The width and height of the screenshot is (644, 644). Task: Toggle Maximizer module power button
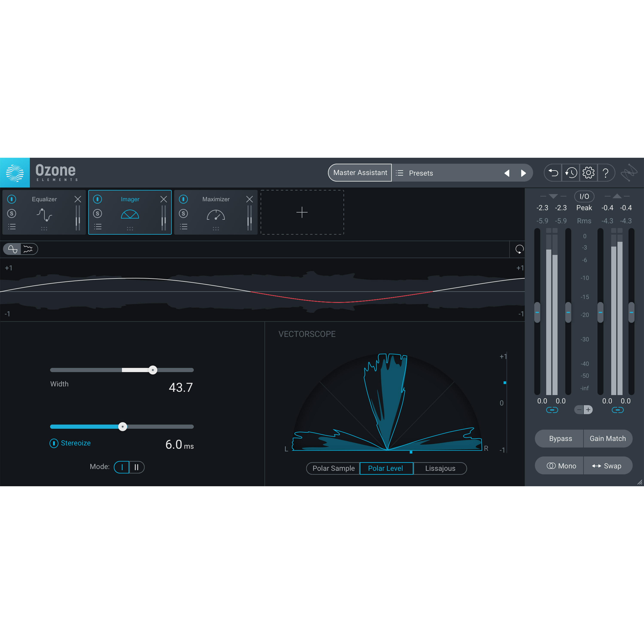pos(183,199)
